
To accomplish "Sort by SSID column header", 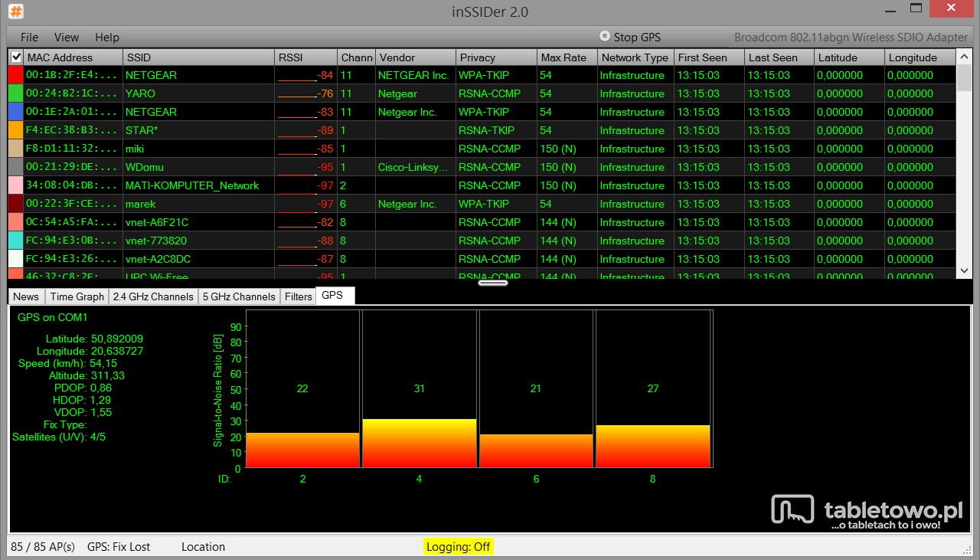I will point(199,57).
